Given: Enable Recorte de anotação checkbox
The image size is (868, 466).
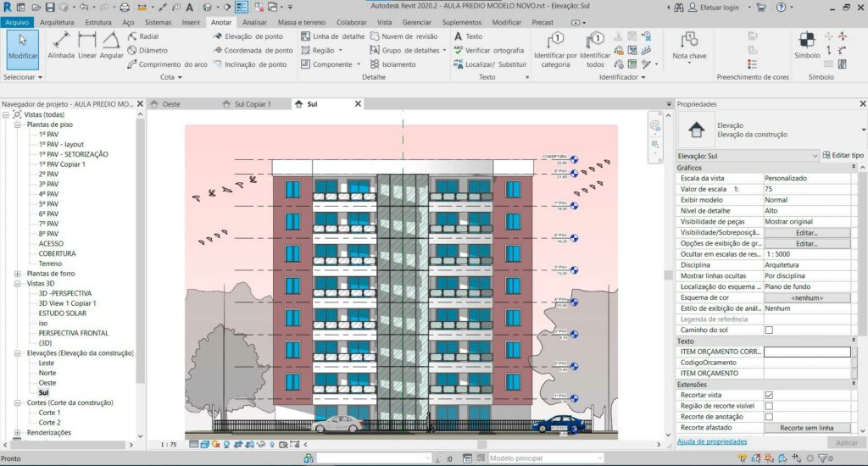Looking at the screenshot, I should 769,417.
